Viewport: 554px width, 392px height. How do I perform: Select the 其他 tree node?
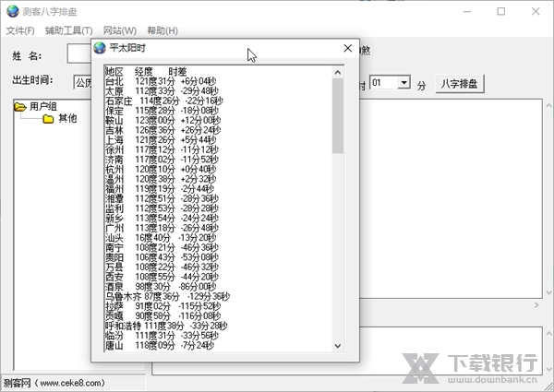click(67, 118)
